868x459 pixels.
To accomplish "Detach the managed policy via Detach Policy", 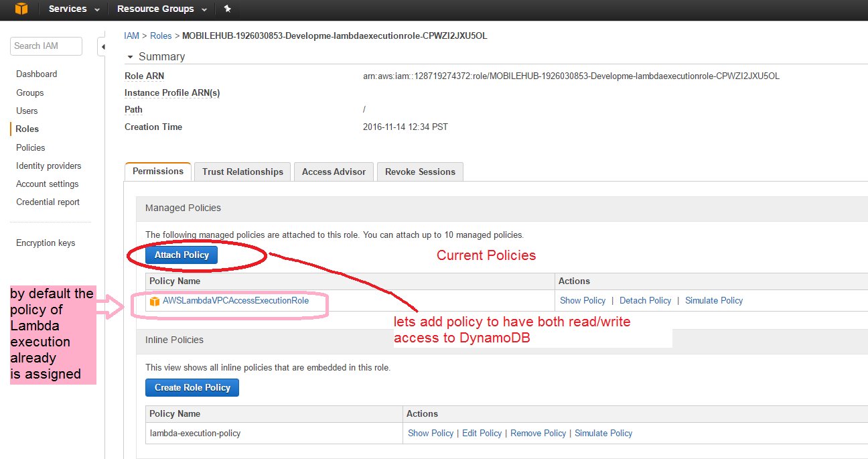I will coord(645,301).
